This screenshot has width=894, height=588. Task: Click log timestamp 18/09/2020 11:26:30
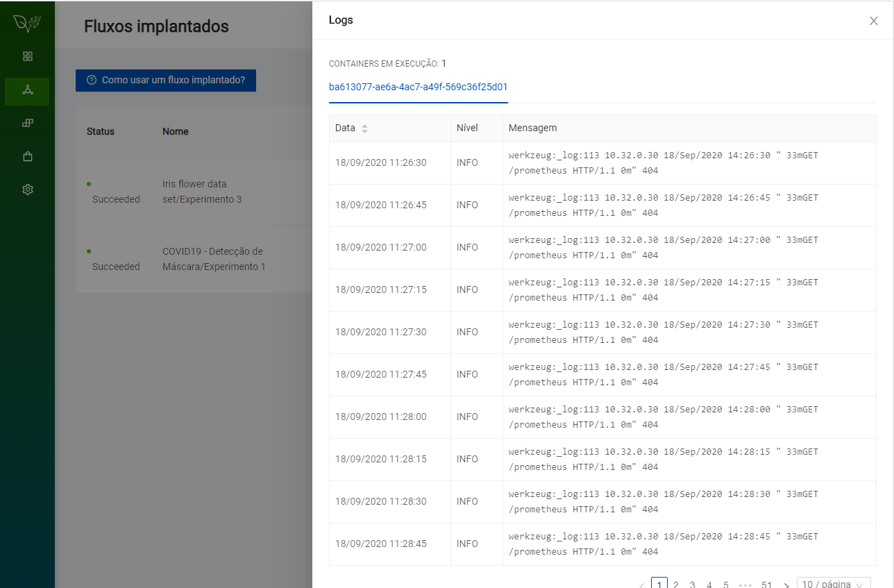point(381,162)
